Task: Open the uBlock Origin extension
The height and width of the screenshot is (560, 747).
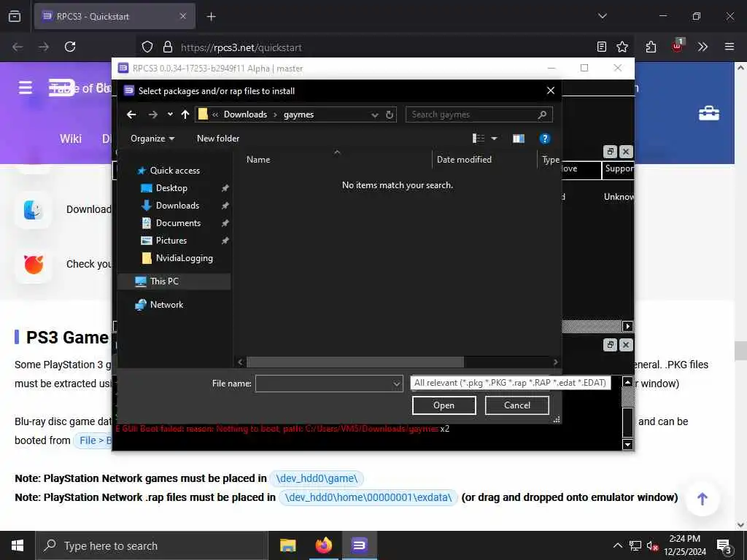Action: (678, 46)
